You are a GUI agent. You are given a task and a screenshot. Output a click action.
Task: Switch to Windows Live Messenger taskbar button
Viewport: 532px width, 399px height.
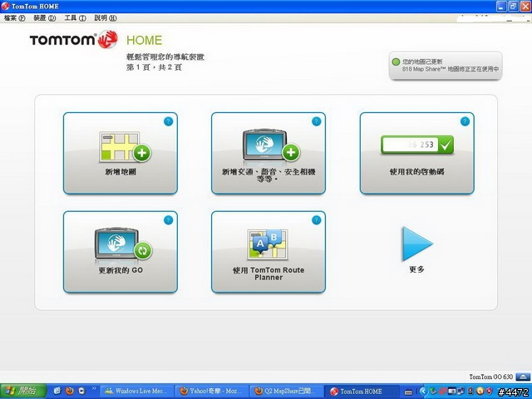tap(137, 392)
